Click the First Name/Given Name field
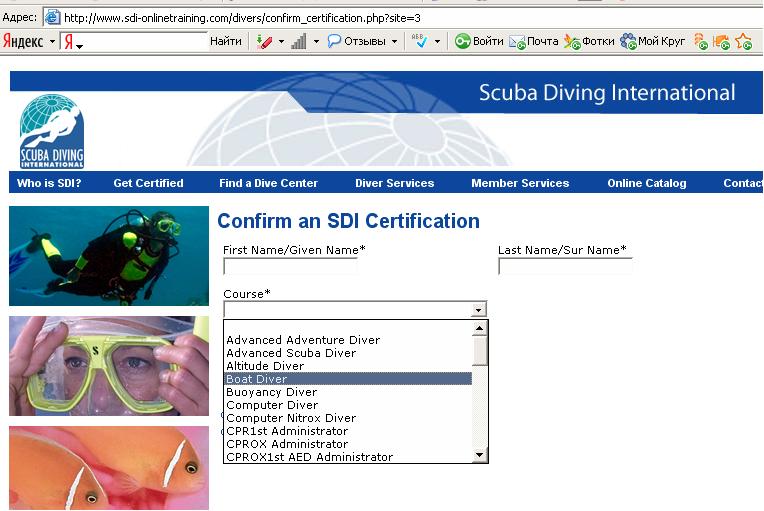 click(290, 266)
